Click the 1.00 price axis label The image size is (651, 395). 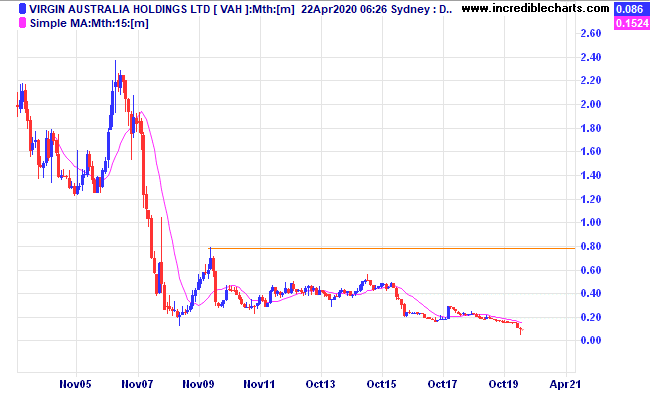pyautogui.click(x=591, y=222)
